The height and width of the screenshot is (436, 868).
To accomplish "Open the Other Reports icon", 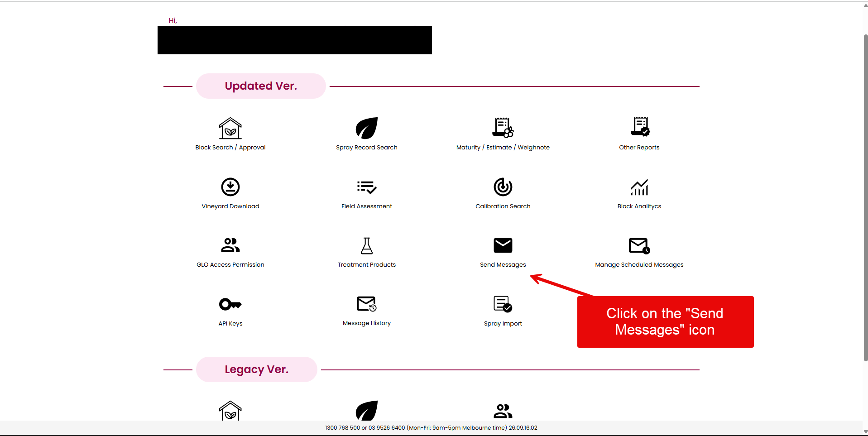I will (x=640, y=127).
